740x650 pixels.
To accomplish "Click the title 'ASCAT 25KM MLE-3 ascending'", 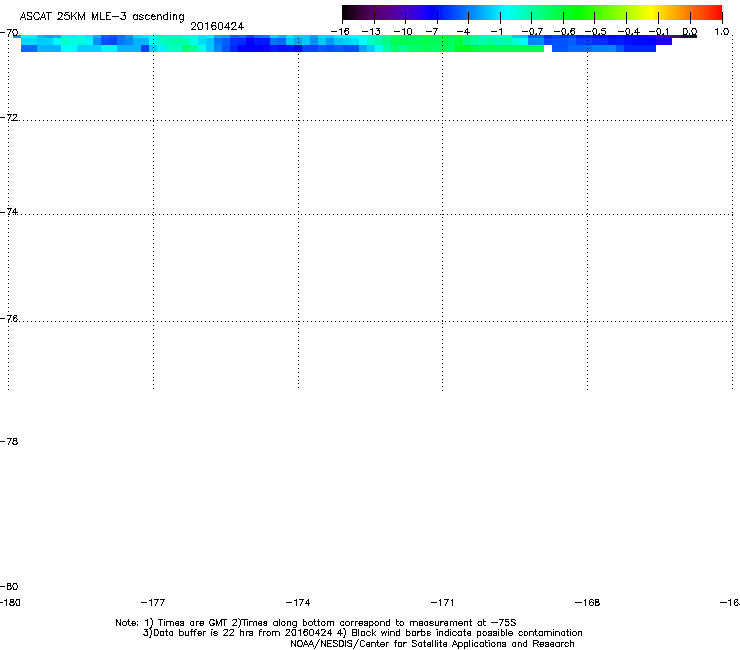I will pyautogui.click(x=102, y=17).
